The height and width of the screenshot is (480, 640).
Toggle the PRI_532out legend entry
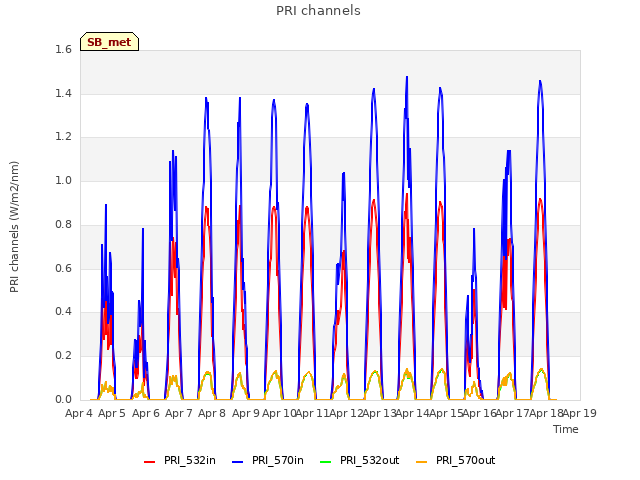coord(360,460)
